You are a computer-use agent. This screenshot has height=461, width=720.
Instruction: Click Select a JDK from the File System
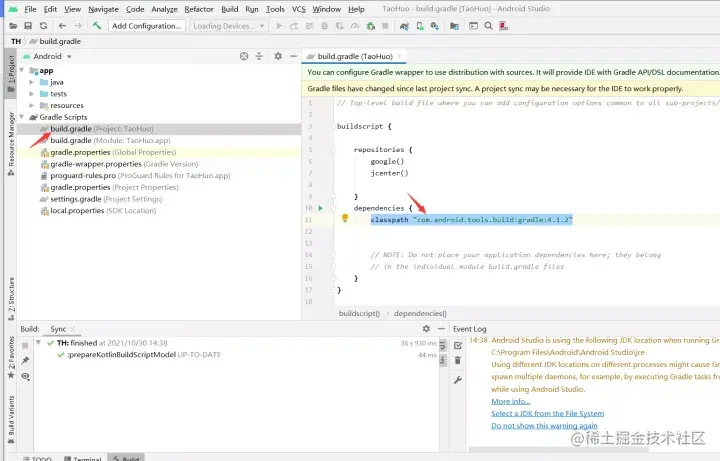click(x=547, y=413)
